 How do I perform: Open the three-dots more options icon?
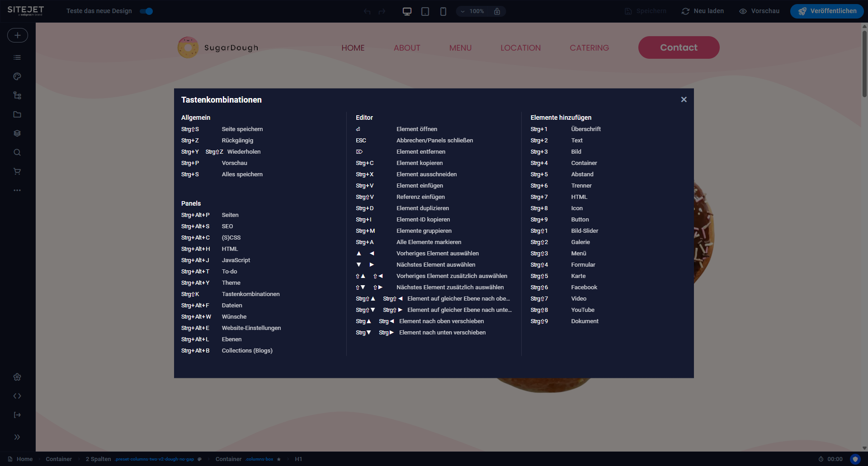pos(17,190)
